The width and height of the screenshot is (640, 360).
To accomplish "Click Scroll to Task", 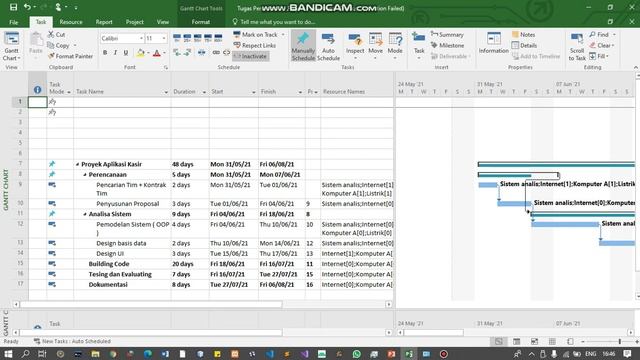I will (x=577, y=46).
